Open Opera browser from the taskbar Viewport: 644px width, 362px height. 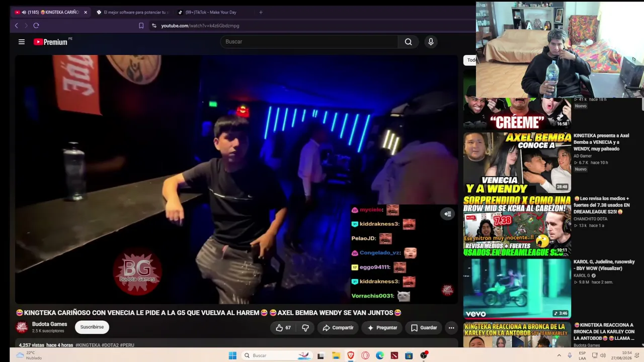(365, 355)
